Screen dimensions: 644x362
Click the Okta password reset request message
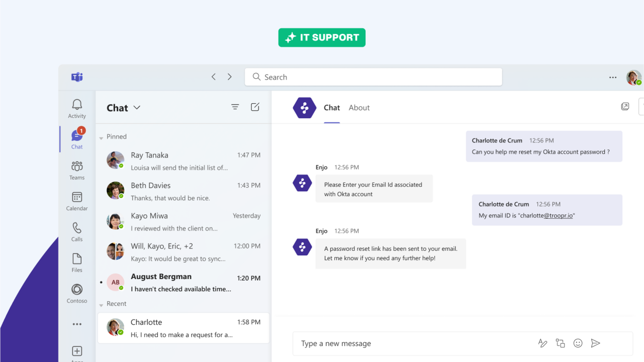[544, 147]
